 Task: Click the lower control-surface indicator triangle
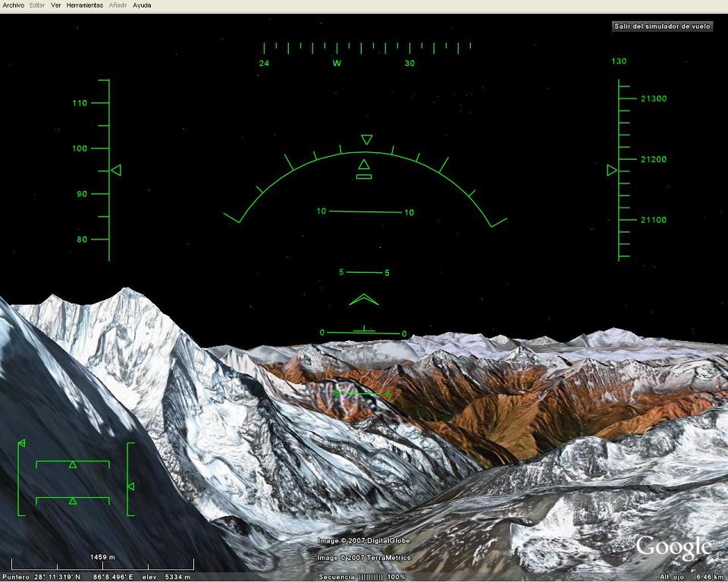coord(73,500)
